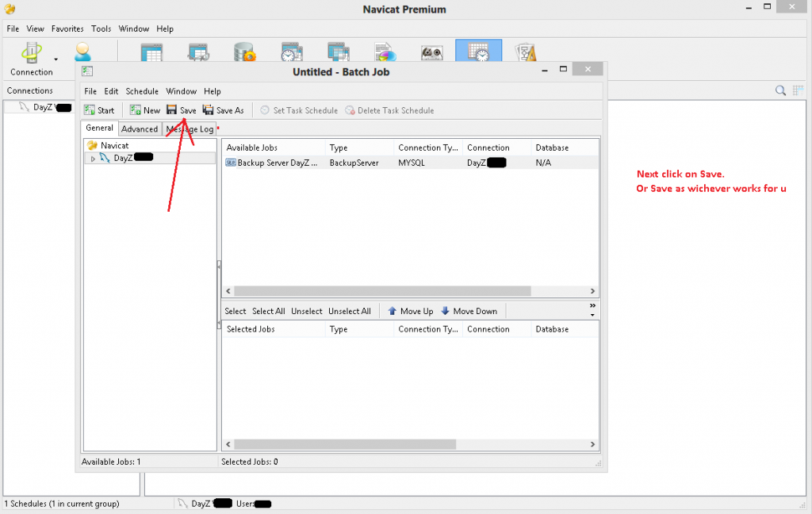Select the Backup Server DayZ job row

(274, 163)
